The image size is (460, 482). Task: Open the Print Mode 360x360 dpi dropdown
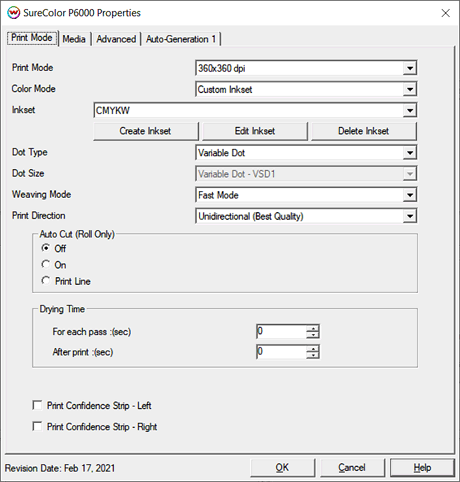pyautogui.click(x=306, y=68)
